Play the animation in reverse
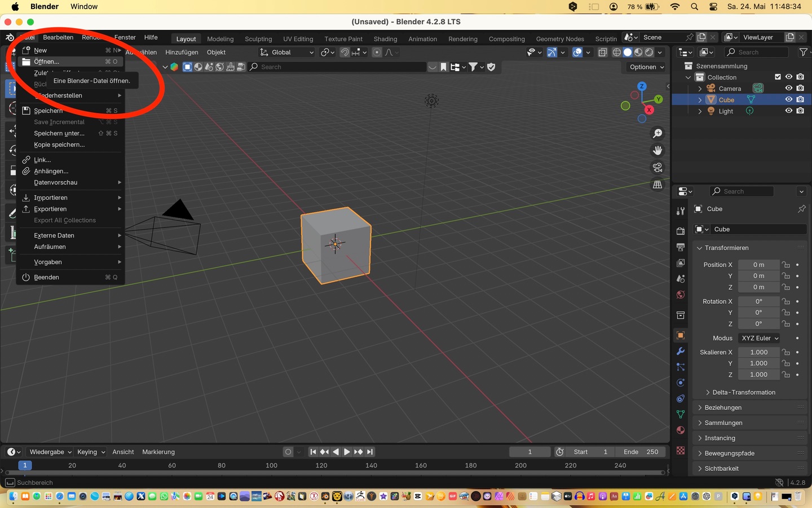Viewport: 812px width, 508px height. coord(336,452)
